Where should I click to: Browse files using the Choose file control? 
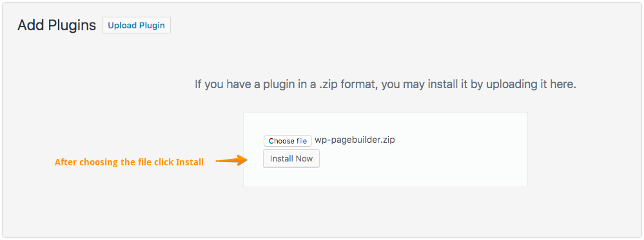tap(288, 141)
